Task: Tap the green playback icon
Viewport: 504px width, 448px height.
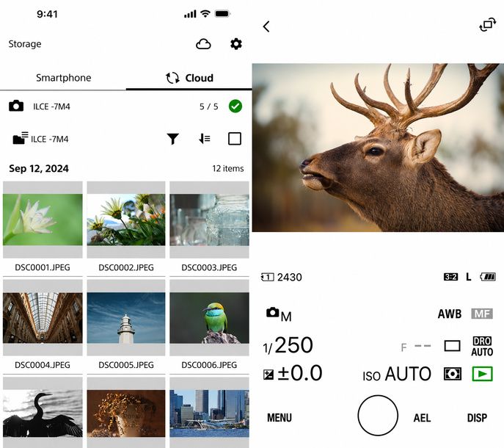Action: pyautogui.click(x=482, y=374)
